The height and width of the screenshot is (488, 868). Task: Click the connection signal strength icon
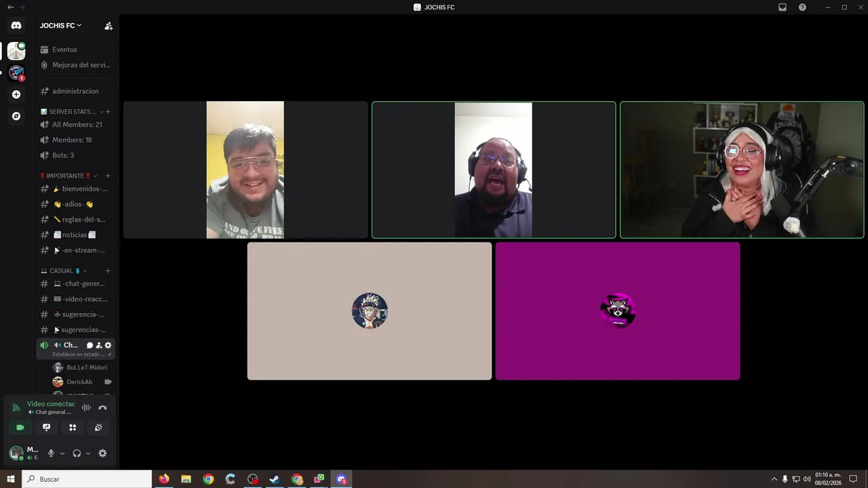[x=16, y=407]
